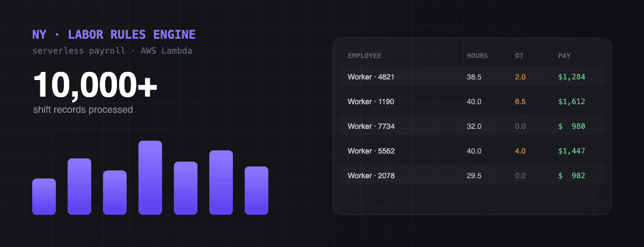Click the 38.5 hours value

(x=474, y=77)
